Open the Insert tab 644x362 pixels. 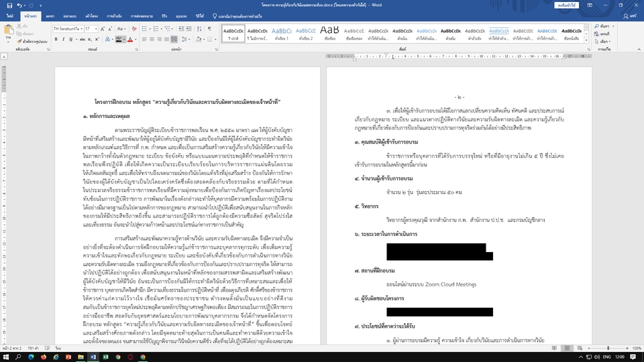coord(50,16)
